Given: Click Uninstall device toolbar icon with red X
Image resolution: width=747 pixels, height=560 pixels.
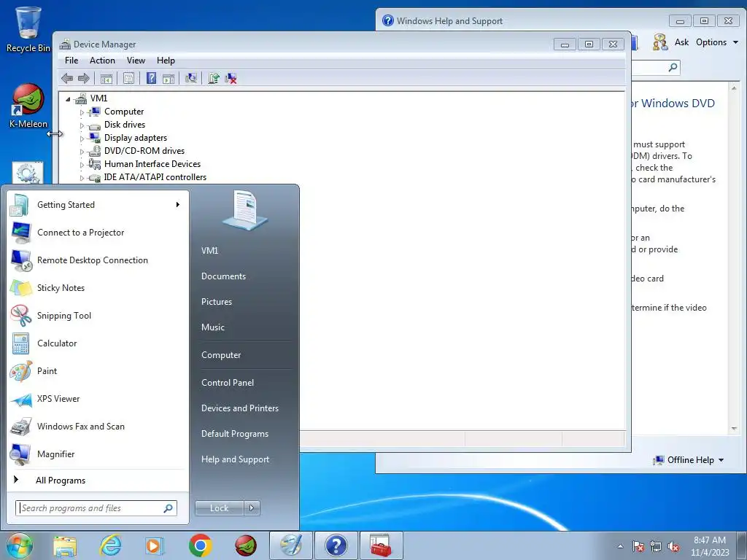Looking at the screenshot, I should coord(231,78).
